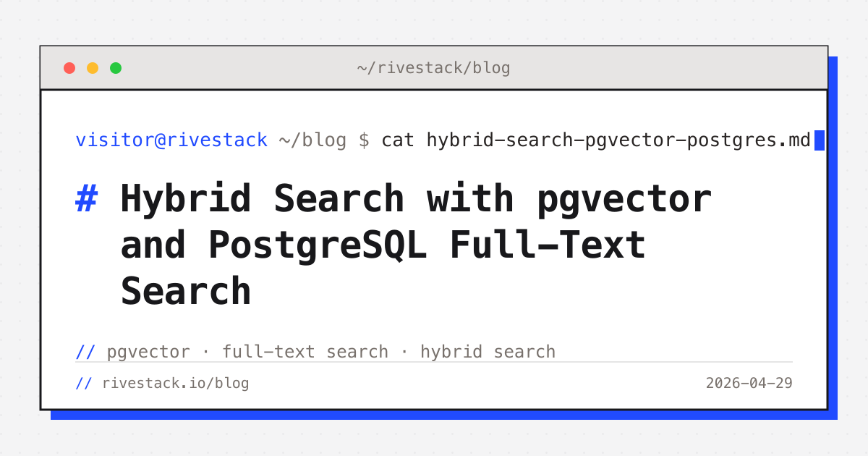Click the visitor@rivestack prompt text

pyautogui.click(x=171, y=140)
